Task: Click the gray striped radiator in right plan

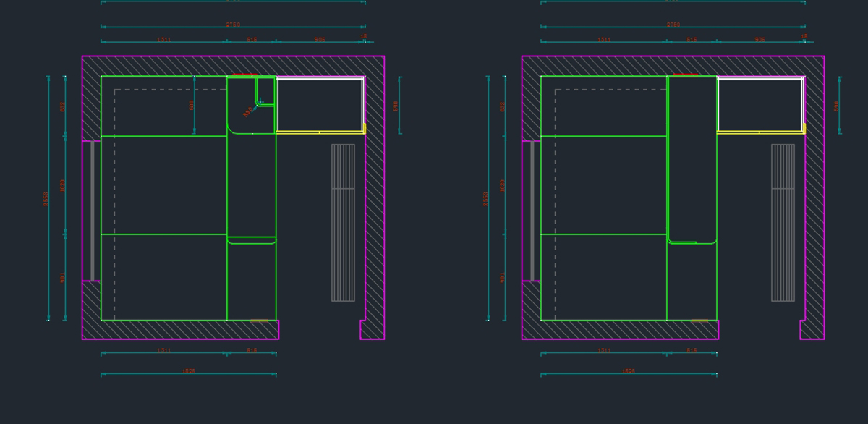Action: click(783, 222)
